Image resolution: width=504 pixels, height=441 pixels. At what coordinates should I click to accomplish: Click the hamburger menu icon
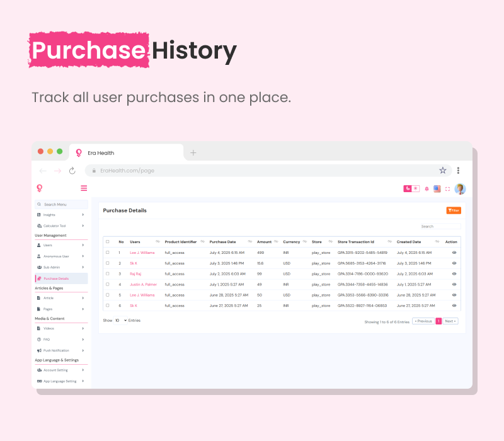coord(84,188)
